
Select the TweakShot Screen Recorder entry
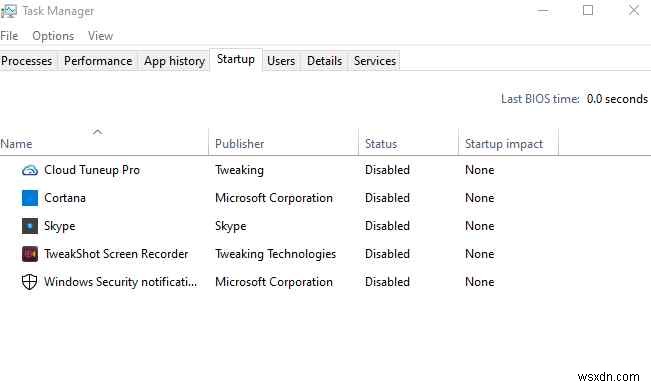coord(116,254)
